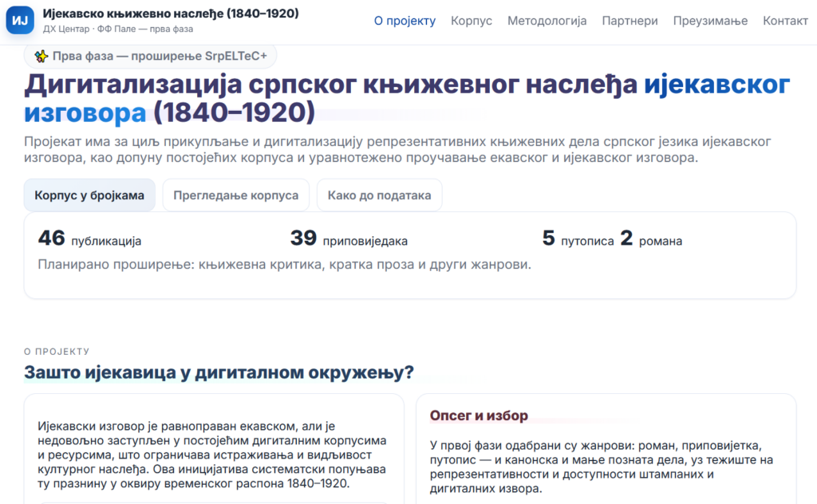Switch to the Прегледање корпуса tab
Image resolution: width=817 pixels, height=504 pixels.
click(235, 195)
